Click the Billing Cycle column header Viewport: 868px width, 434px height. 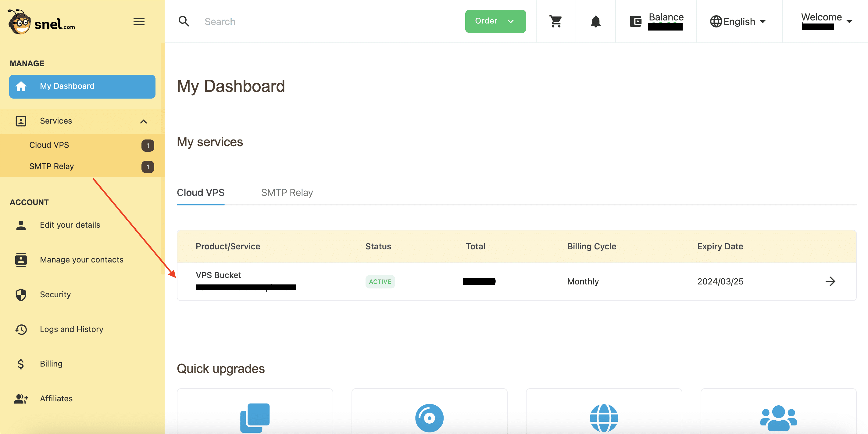591,247
